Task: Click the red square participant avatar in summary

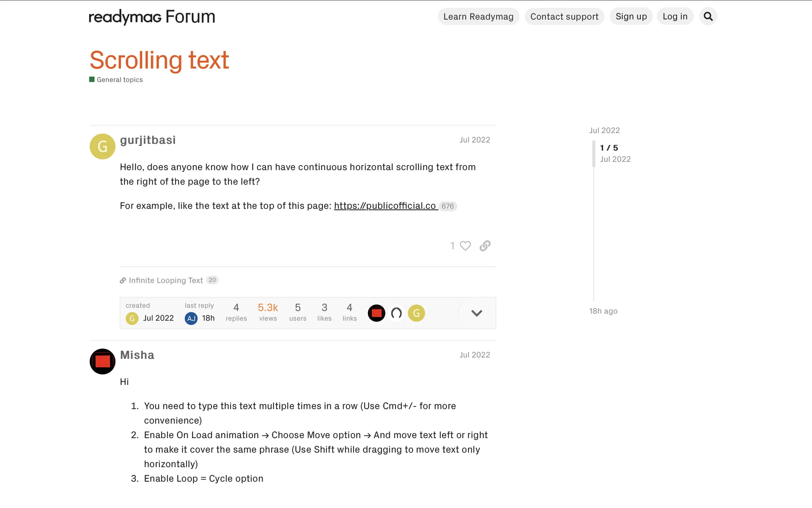Action: pos(376,313)
